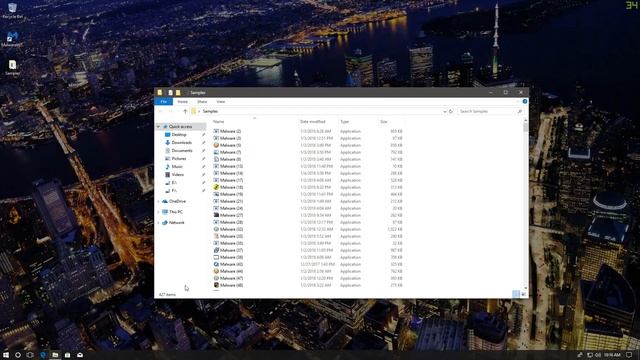Screen dimensions: 640x360
Task: Select the Malware (40) blue icon
Action: pos(216,264)
